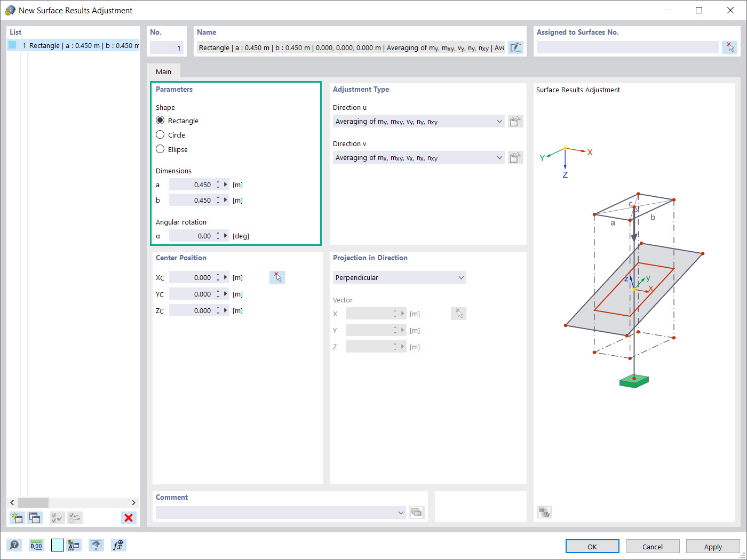Pick center position graphically icon
The image size is (747, 560).
pos(277,277)
